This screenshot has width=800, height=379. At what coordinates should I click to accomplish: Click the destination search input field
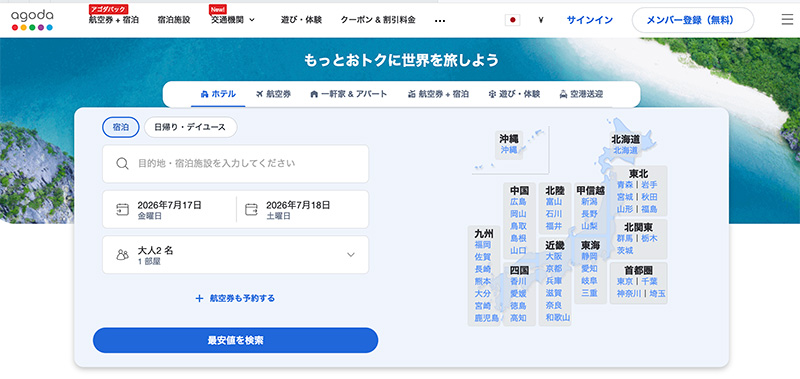(235, 164)
